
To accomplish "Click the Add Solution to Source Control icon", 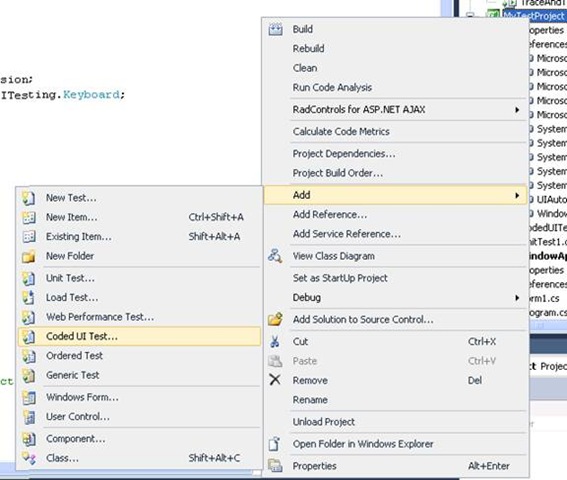I will point(275,319).
